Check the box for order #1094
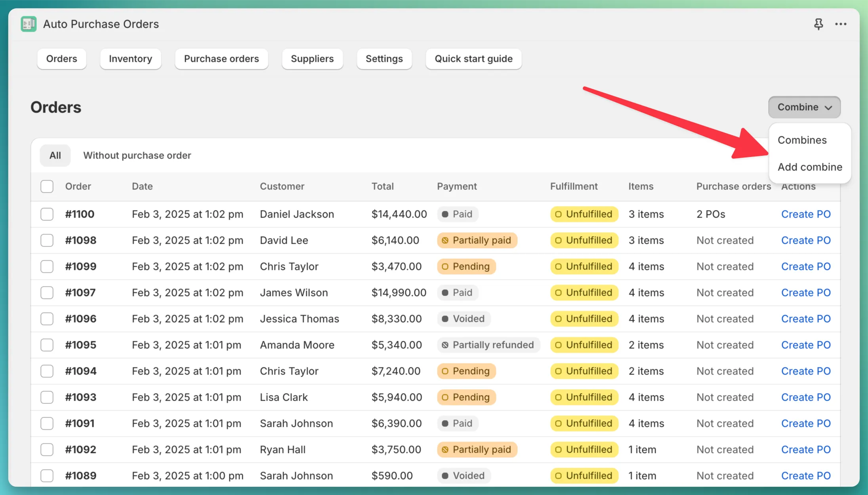The width and height of the screenshot is (868, 495). point(47,371)
